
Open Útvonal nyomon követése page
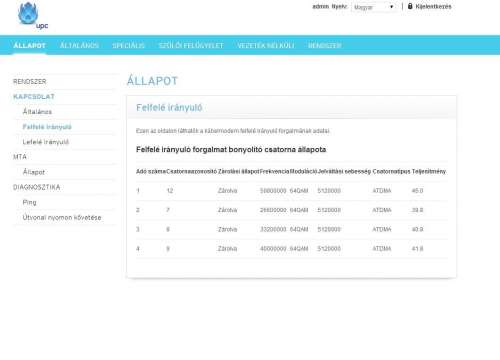[x=62, y=217]
